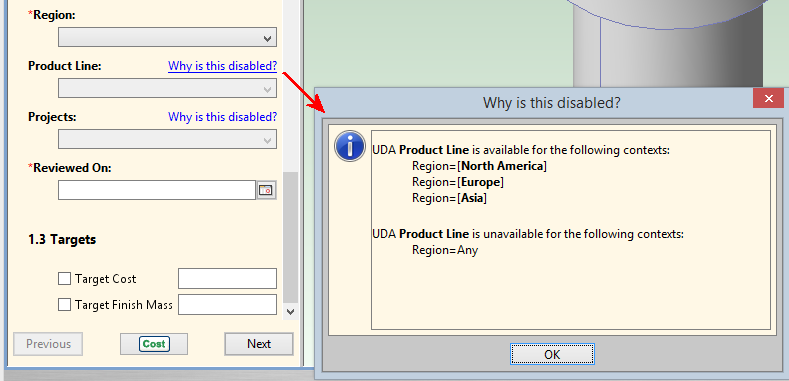Click the form's vertical scrollbar thumb
789x381 pixels.
point(290,237)
